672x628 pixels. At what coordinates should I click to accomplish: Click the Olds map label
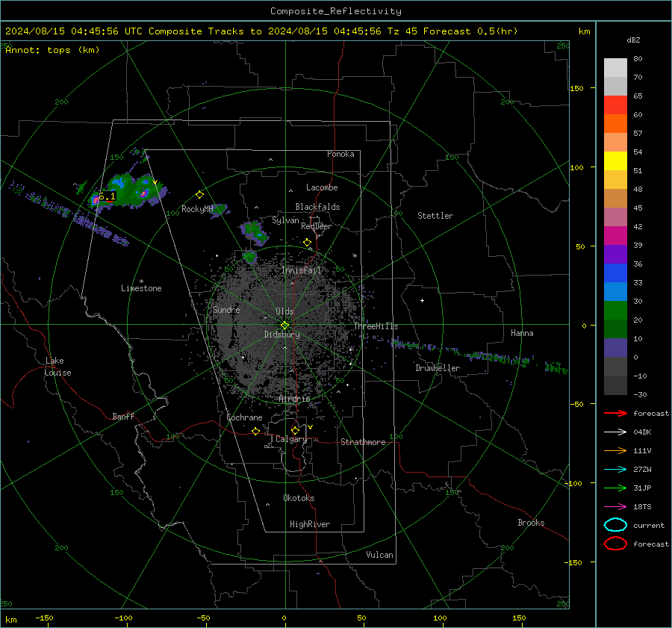(x=284, y=311)
